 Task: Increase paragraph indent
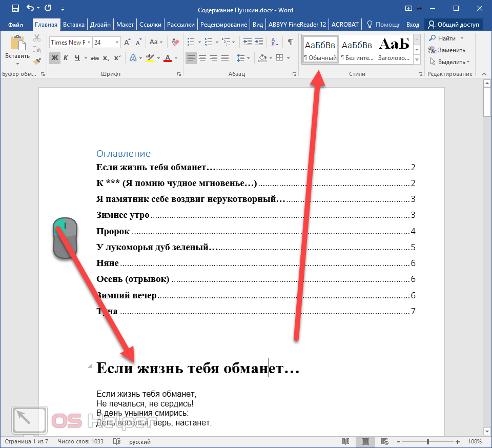coord(259,42)
